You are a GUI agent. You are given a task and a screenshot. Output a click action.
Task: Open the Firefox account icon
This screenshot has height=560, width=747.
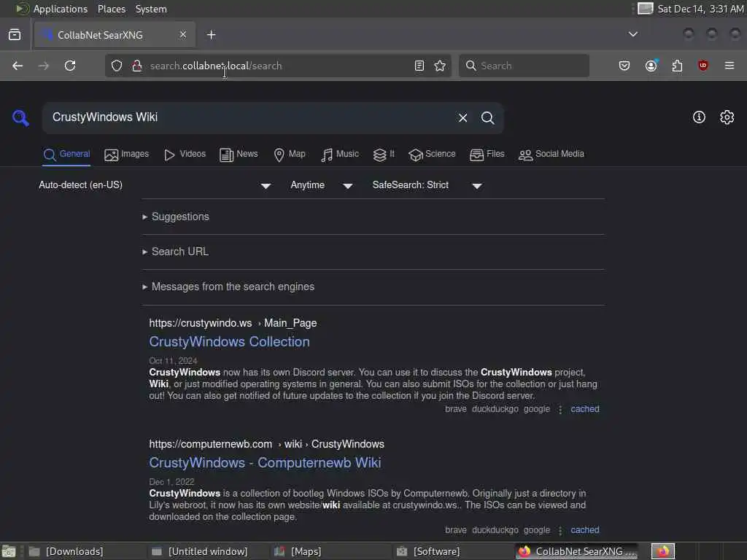click(651, 66)
